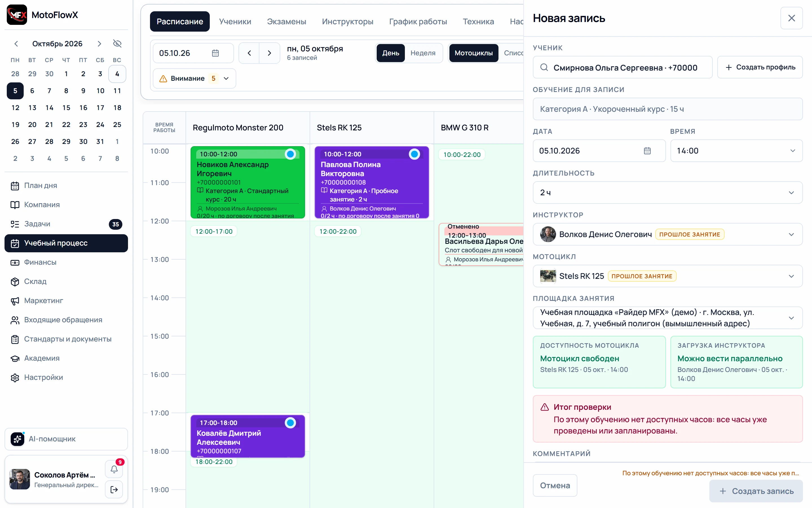Switch to Ученики tab

(235, 21)
